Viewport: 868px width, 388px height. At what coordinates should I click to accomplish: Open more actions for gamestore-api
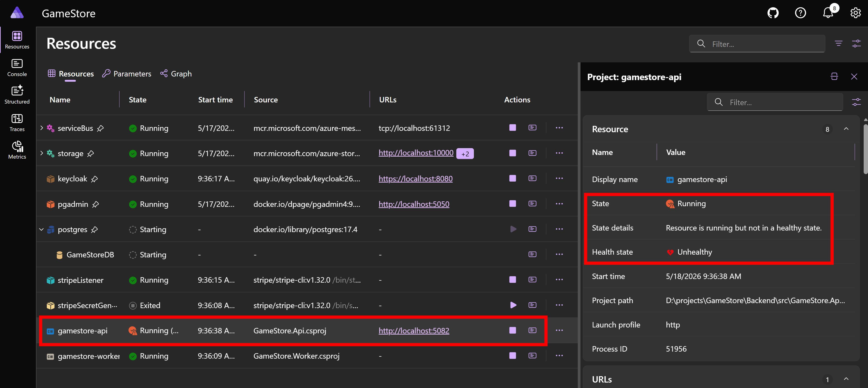[559, 330]
